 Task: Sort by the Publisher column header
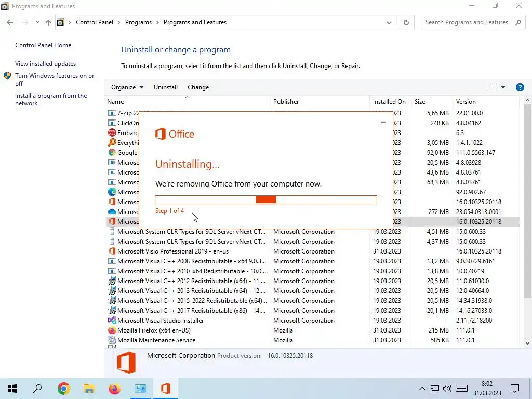[320, 102]
